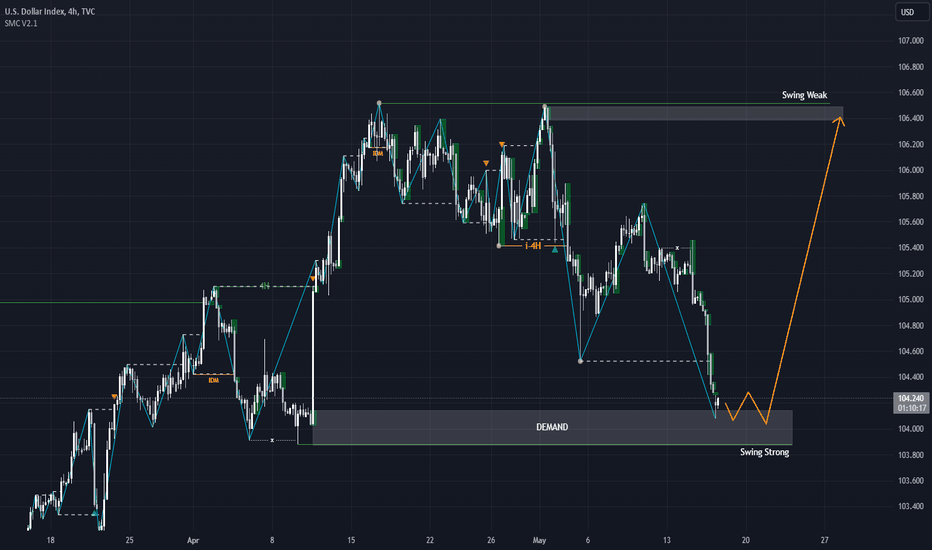Click the 105.800 price axis label

[x=911, y=196]
